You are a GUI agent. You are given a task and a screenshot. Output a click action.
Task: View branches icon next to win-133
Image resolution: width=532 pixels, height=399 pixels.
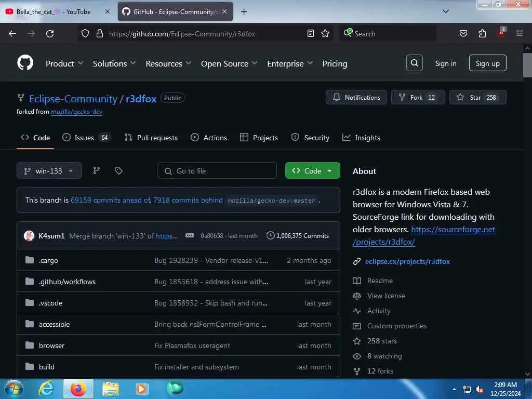click(96, 170)
